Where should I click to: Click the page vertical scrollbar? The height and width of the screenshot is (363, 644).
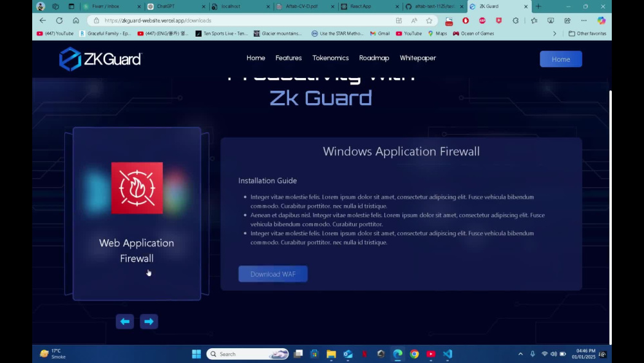(610, 217)
